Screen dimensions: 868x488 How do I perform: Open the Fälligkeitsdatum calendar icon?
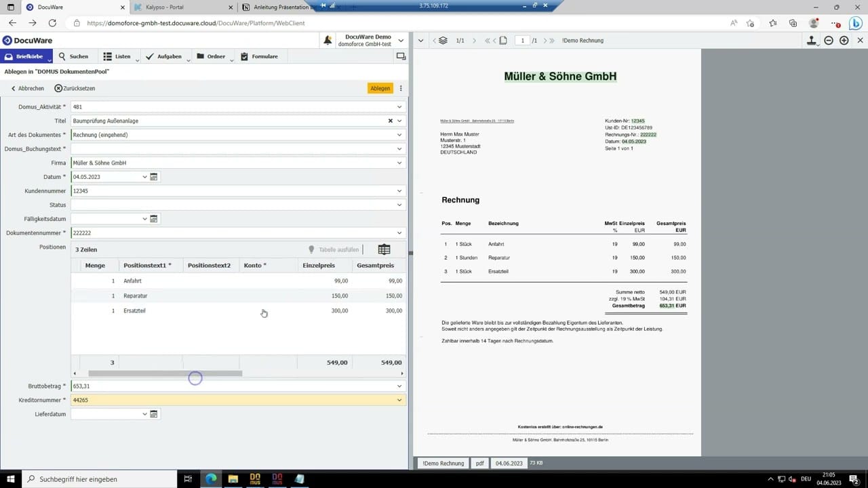pos(154,219)
